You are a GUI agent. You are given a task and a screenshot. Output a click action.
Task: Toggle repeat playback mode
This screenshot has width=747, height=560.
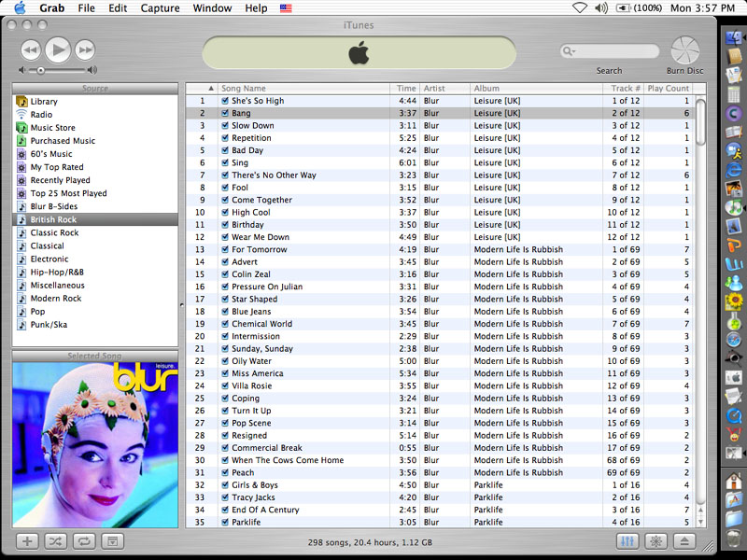pyautogui.click(x=83, y=541)
